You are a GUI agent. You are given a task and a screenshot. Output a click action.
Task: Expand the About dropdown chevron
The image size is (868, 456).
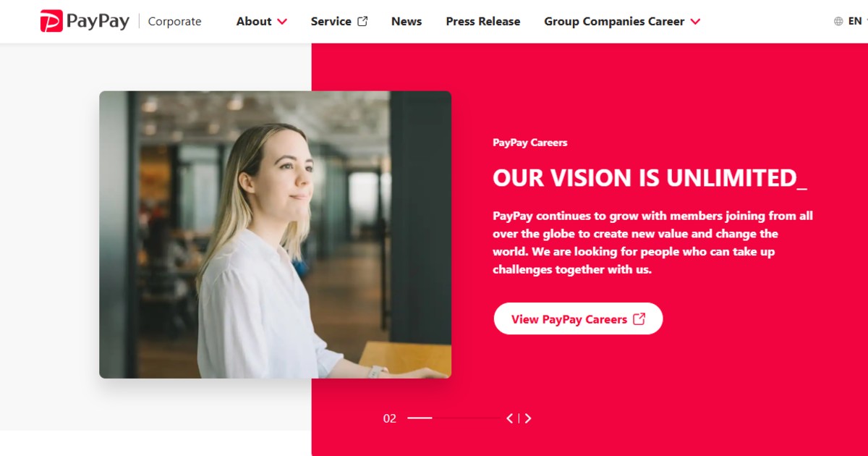pyautogui.click(x=282, y=22)
